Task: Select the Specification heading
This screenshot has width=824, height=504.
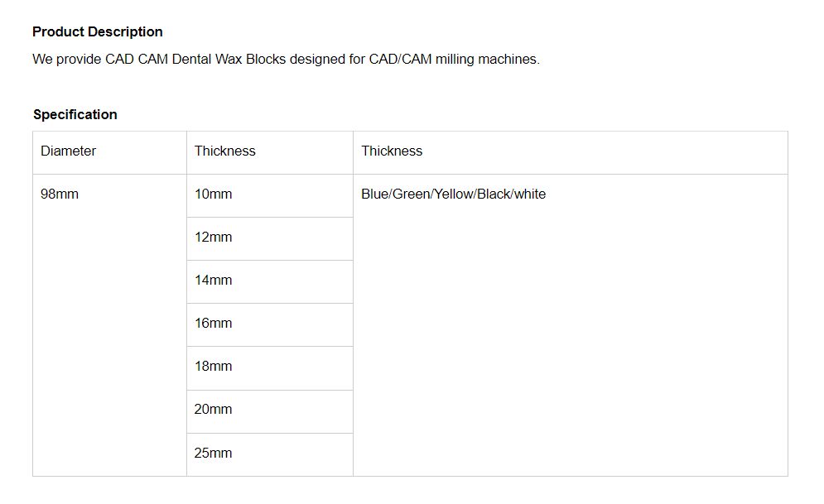Action: coord(75,115)
